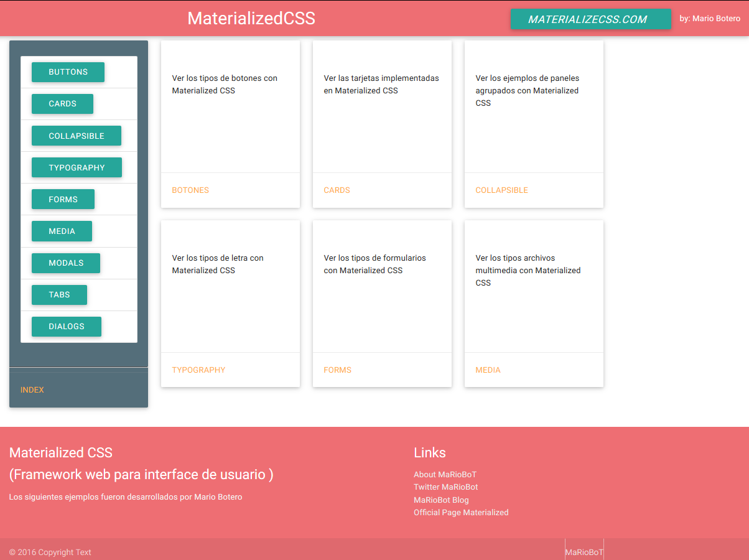Open the COLLAPSIBLE sidebar button
This screenshot has height=560, width=749.
pyautogui.click(x=77, y=136)
